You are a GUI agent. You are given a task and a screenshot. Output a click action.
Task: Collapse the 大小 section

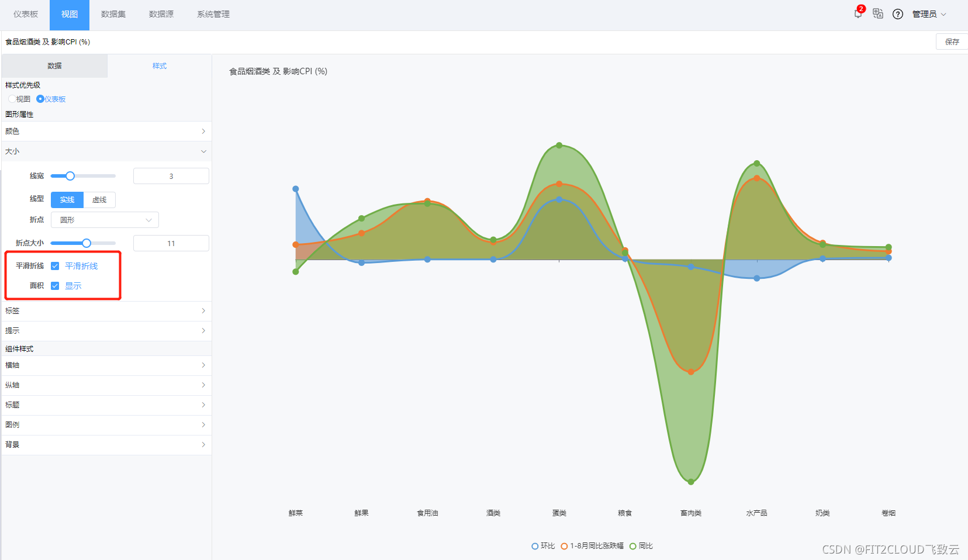click(x=106, y=151)
